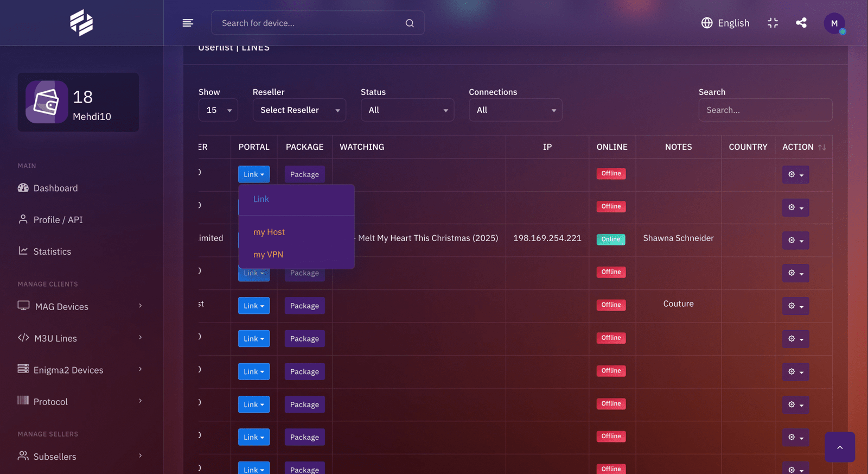Click the Statistics chart icon
This screenshot has height=474, width=868.
[x=23, y=251]
